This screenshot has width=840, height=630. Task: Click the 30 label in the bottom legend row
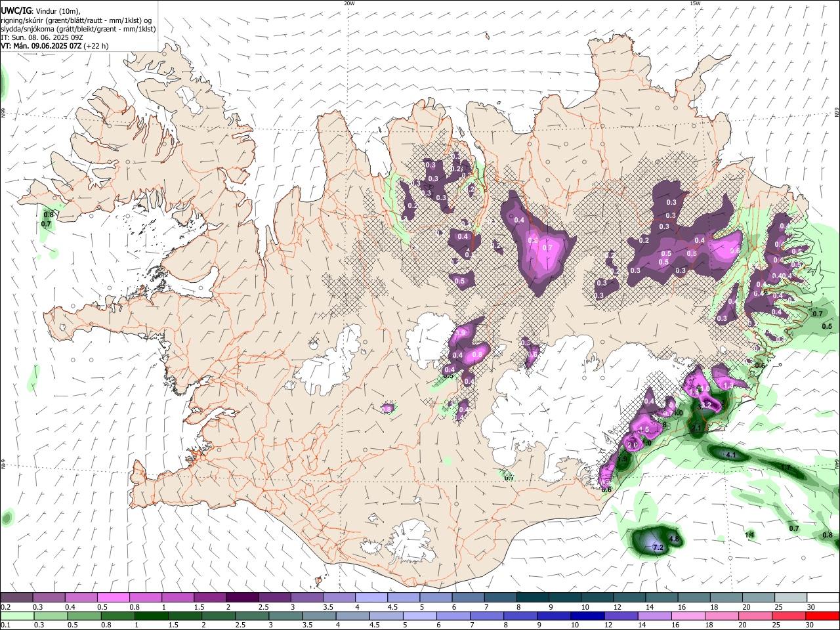(x=810, y=625)
